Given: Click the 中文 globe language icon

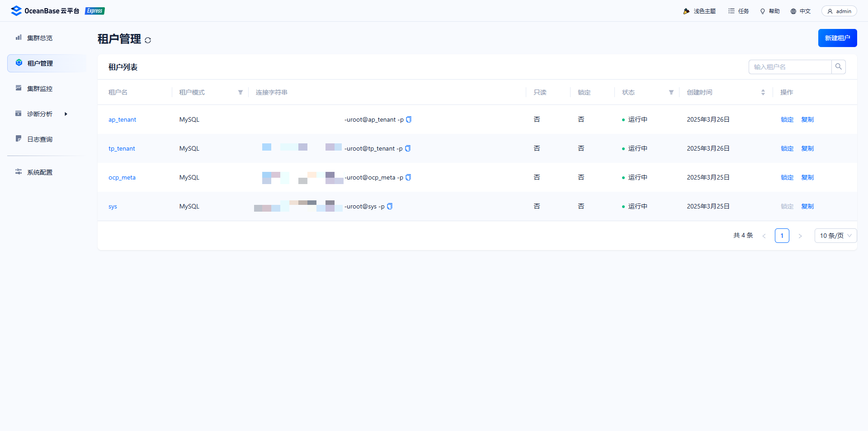Looking at the screenshot, I should click(x=793, y=11).
